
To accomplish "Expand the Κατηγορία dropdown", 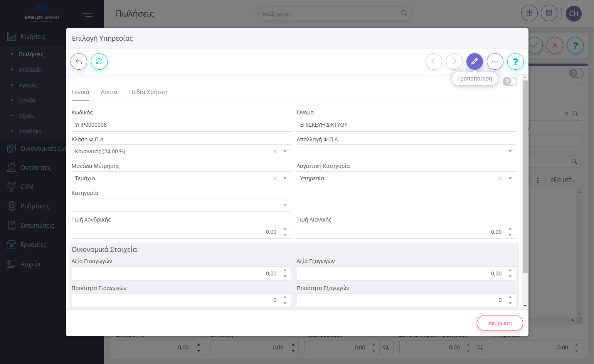I will 285,205.
